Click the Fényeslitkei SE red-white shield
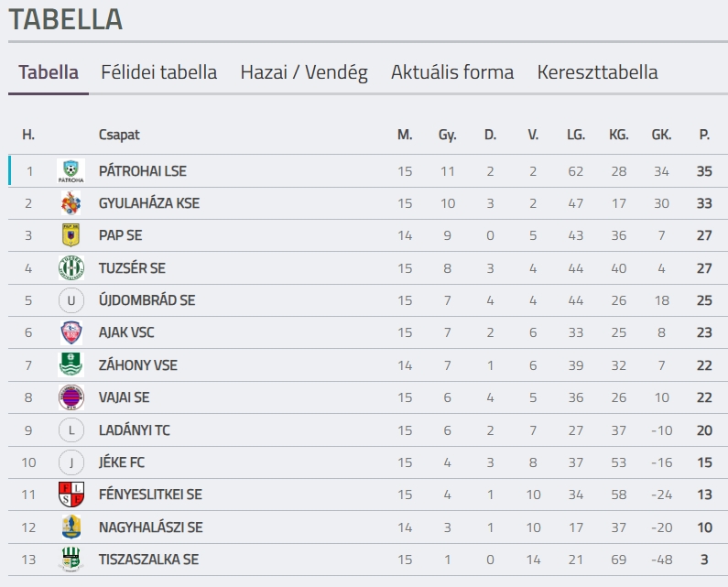The width and height of the screenshot is (728, 587). pyautogui.click(x=71, y=495)
